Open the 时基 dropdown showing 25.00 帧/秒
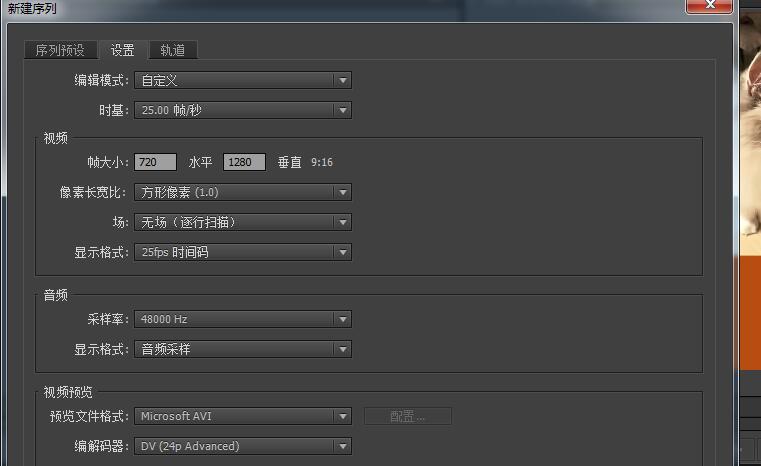This screenshot has height=466, width=761. [x=243, y=110]
